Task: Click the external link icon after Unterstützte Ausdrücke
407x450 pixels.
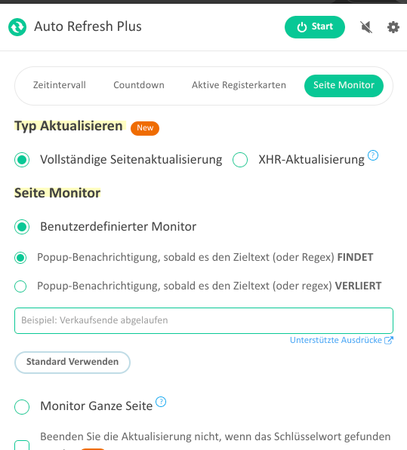Action: point(389,340)
